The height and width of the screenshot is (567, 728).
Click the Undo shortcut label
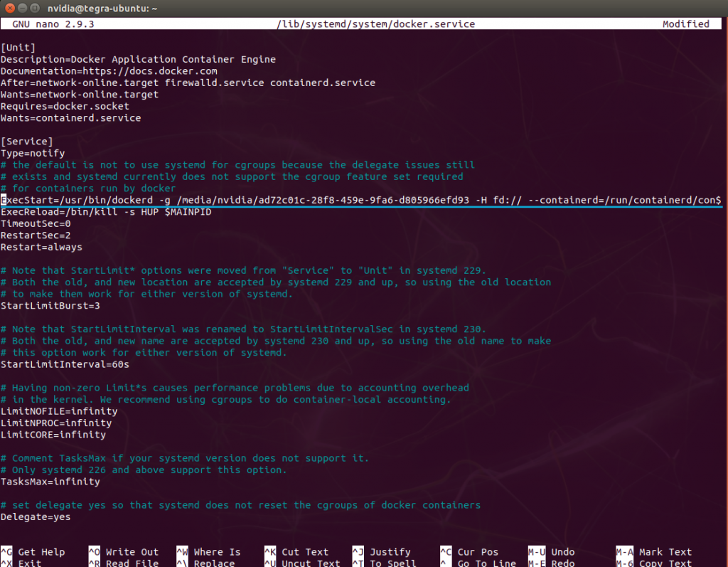pyautogui.click(x=562, y=552)
